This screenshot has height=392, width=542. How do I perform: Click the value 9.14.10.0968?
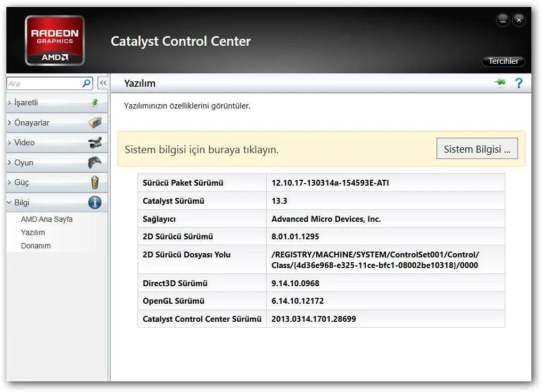[295, 283]
